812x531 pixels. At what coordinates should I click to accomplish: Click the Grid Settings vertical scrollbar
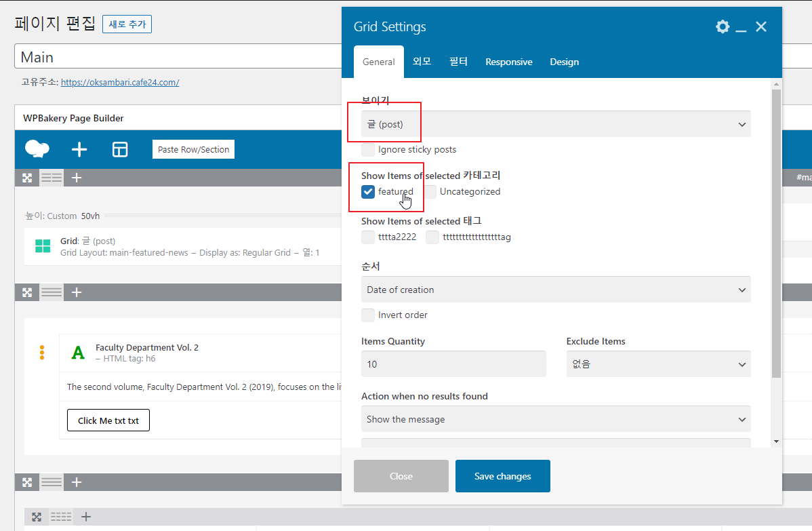pyautogui.click(x=776, y=233)
